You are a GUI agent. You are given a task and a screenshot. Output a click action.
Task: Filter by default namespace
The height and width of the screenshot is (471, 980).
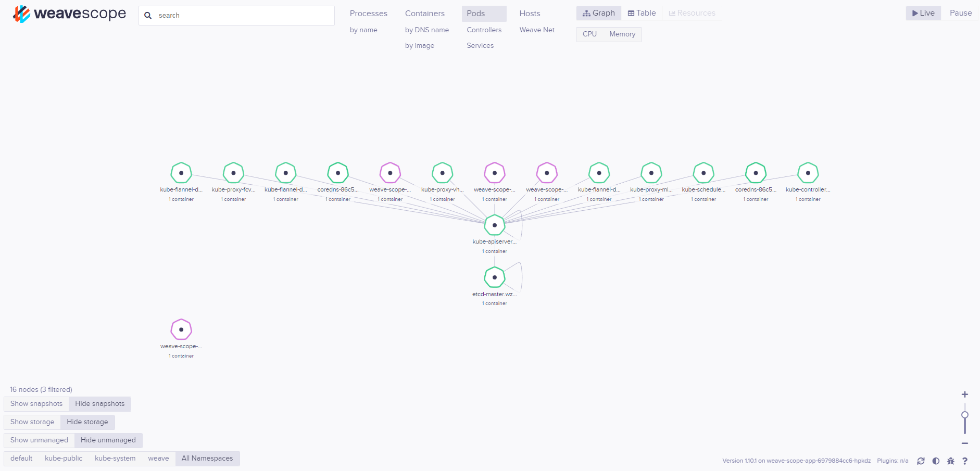tap(21, 459)
